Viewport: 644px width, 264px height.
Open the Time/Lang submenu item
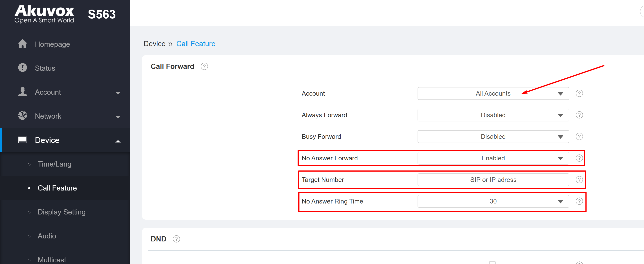55,164
